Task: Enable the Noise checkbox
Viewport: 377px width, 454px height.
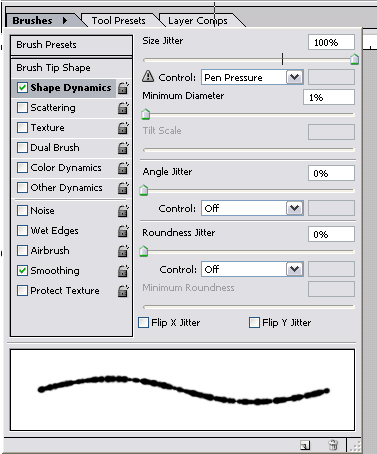Action: point(22,211)
